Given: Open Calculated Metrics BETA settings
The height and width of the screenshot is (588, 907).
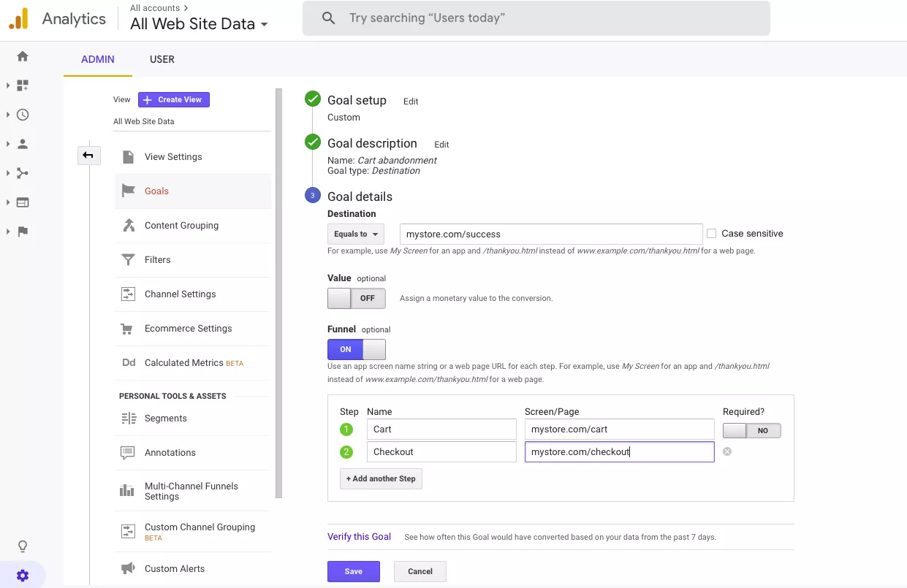Looking at the screenshot, I should coord(186,362).
